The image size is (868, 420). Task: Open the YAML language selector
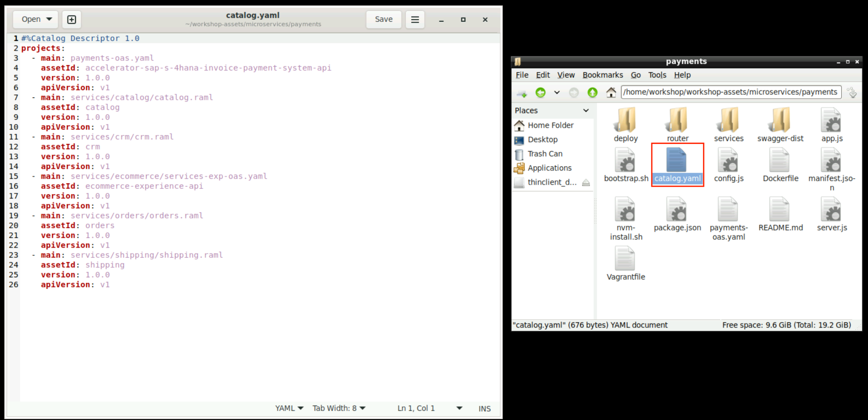tap(289, 408)
